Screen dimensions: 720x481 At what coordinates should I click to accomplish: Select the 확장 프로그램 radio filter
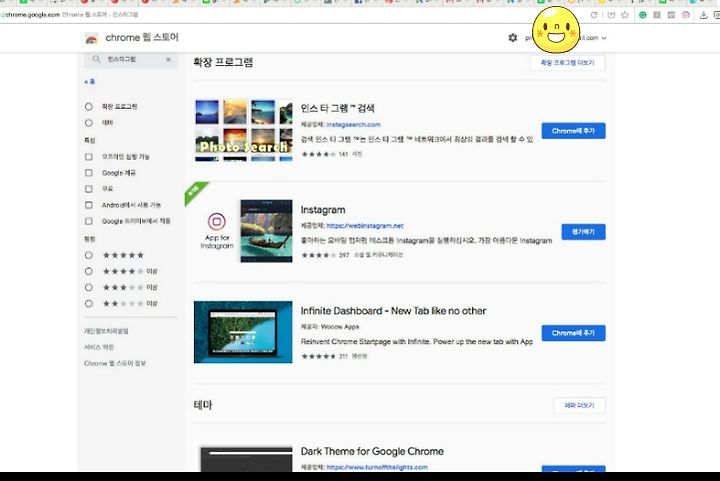[x=89, y=106]
